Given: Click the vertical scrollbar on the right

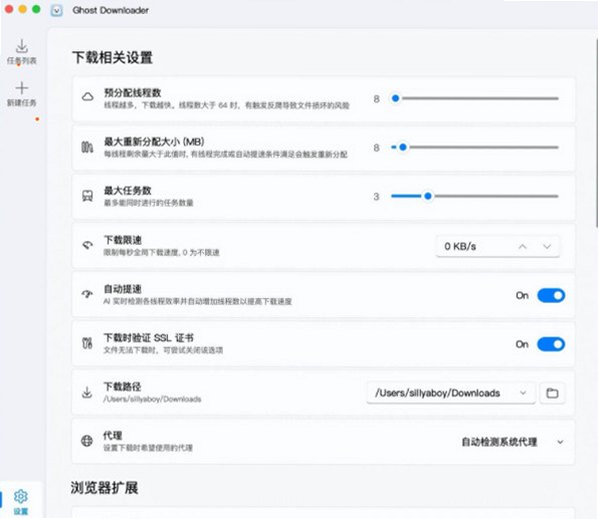Looking at the screenshot, I should [x=596, y=133].
